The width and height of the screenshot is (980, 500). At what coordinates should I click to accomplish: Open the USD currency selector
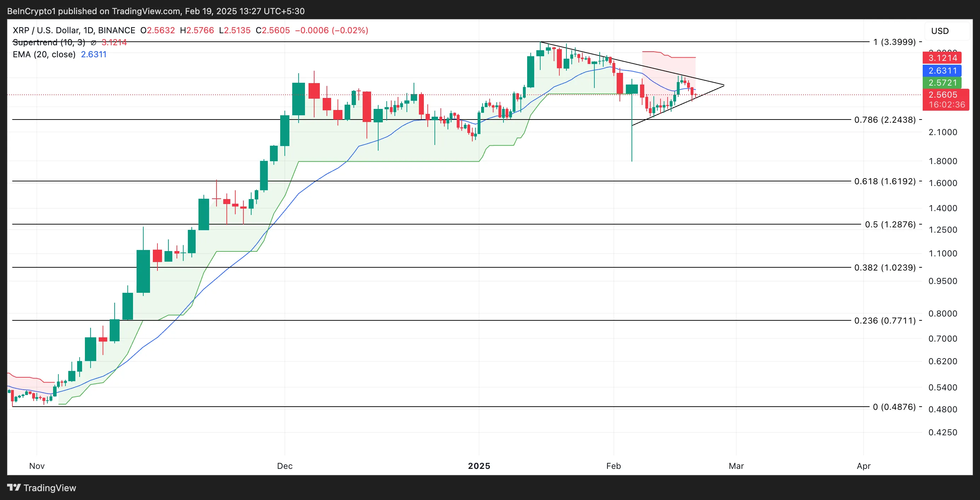[x=940, y=31]
